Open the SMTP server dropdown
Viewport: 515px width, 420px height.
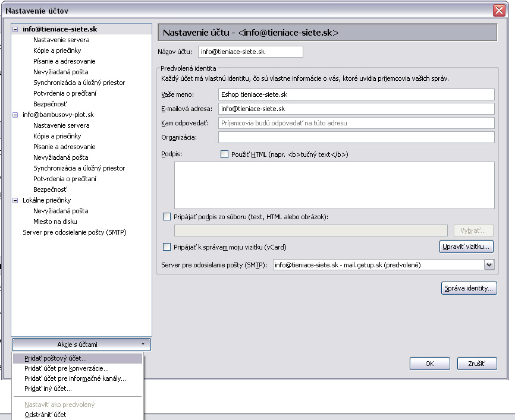coord(489,265)
